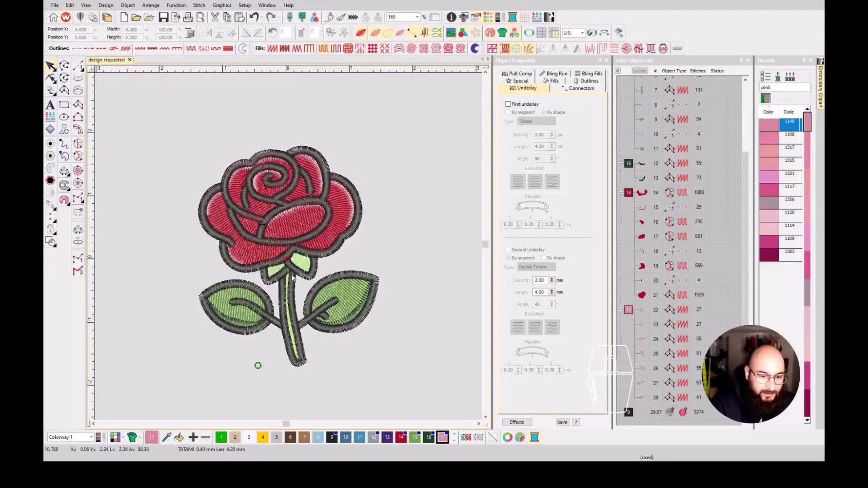Click the green thread chart grid icon
The height and width of the screenshot is (488, 868).
[x=766, y=98]
